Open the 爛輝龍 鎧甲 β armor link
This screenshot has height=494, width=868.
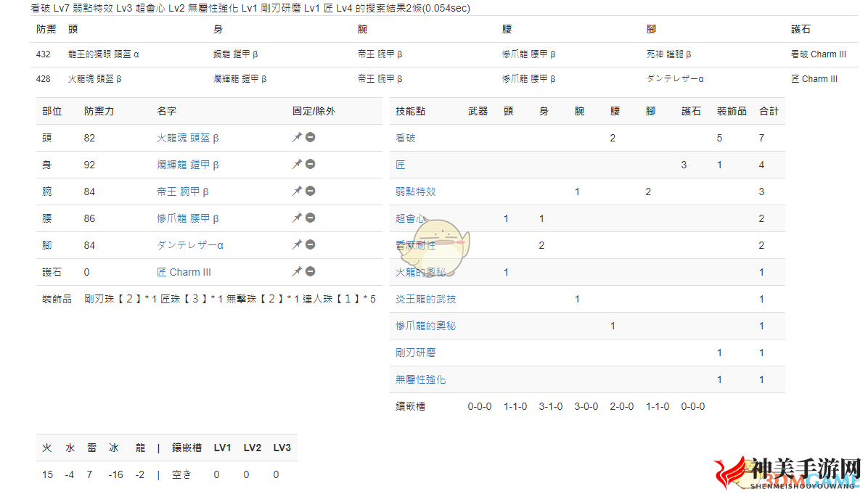[x=188, y=165]
